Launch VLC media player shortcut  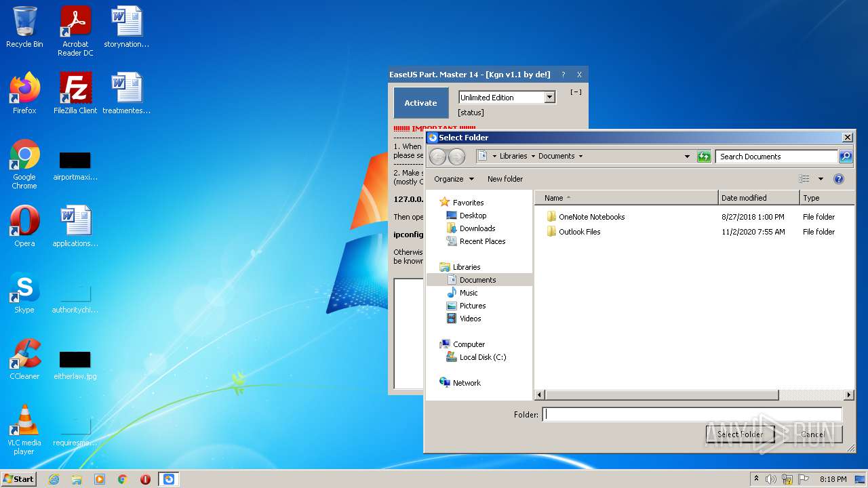pyautogui.click(x=24, y=430)
